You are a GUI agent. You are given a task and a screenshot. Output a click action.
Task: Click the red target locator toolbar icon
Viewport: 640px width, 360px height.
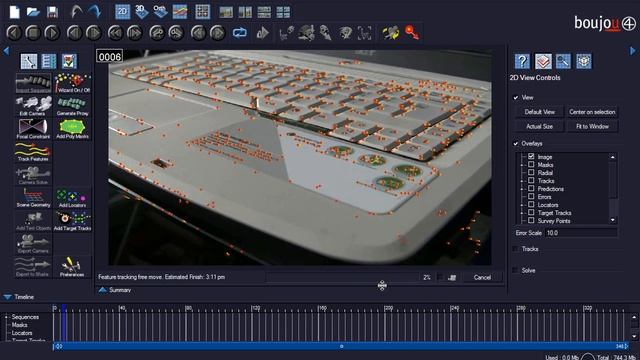tap(411, 33)
